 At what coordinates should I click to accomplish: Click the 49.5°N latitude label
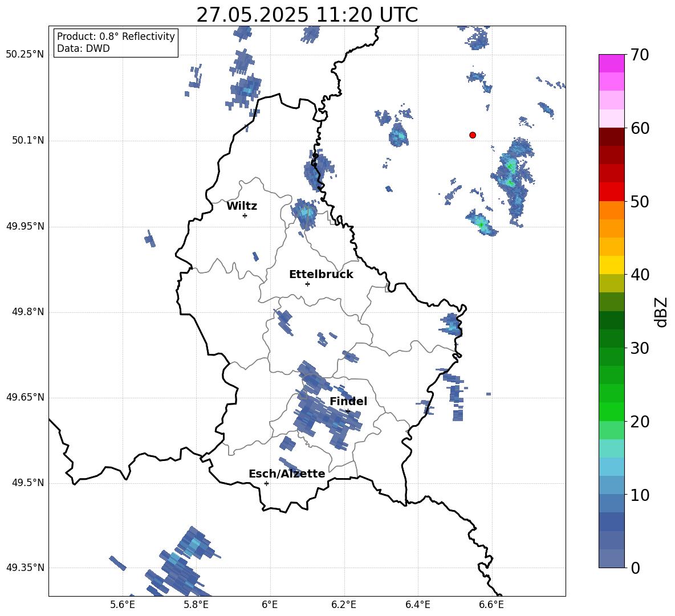[27, 483]
